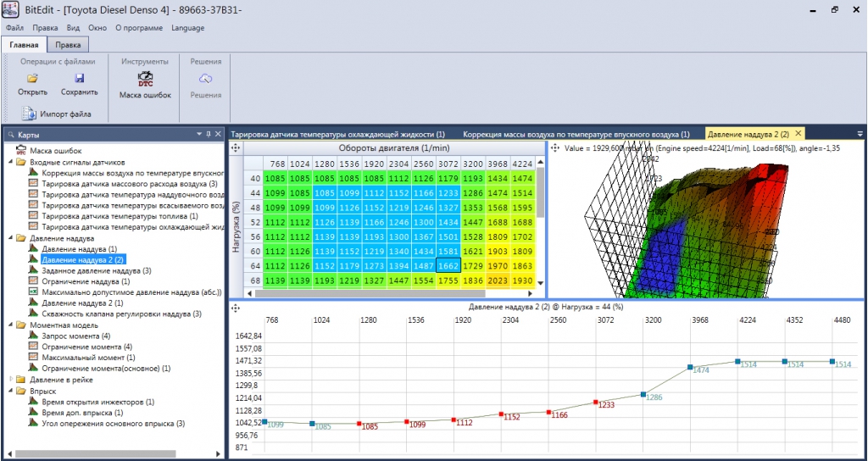Screen dimensions: 868x461
Task: Open Маска ошибок DTC tool
Action: click(145, 84)
